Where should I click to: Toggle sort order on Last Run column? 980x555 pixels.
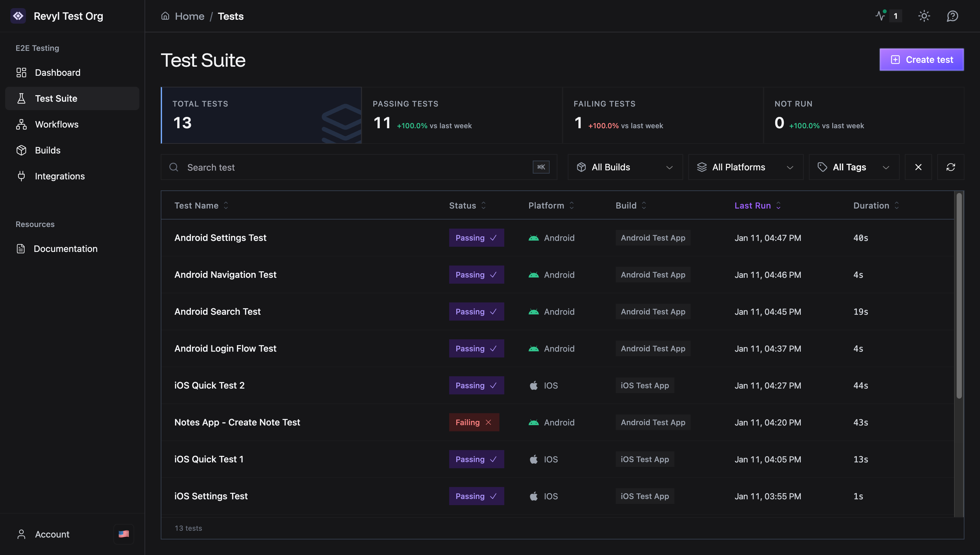[x=778, y=205]
